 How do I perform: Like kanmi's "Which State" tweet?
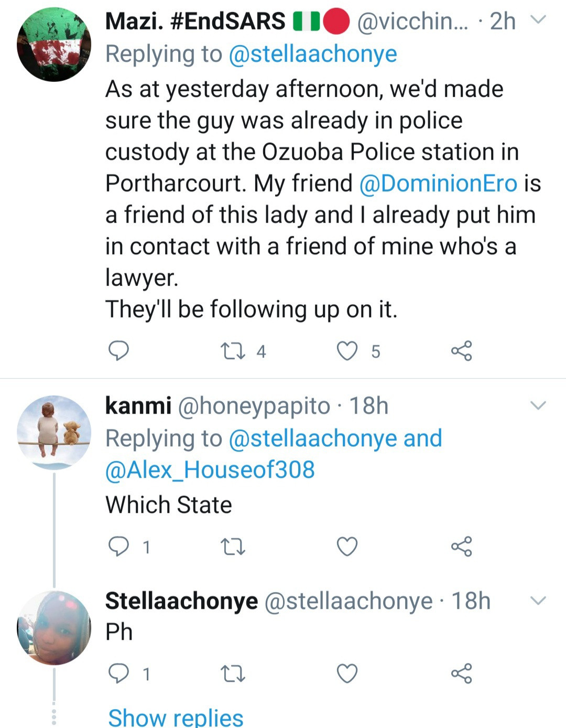347,547
